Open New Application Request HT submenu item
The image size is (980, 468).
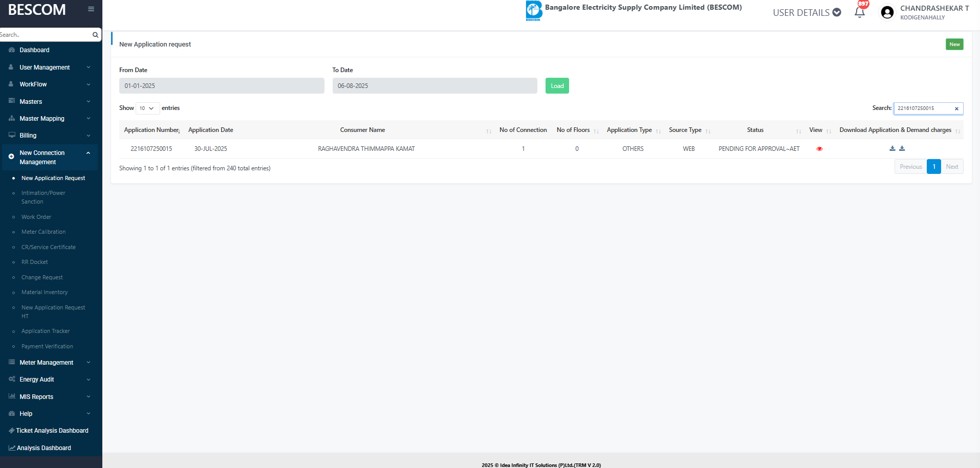tap(53, 312)
